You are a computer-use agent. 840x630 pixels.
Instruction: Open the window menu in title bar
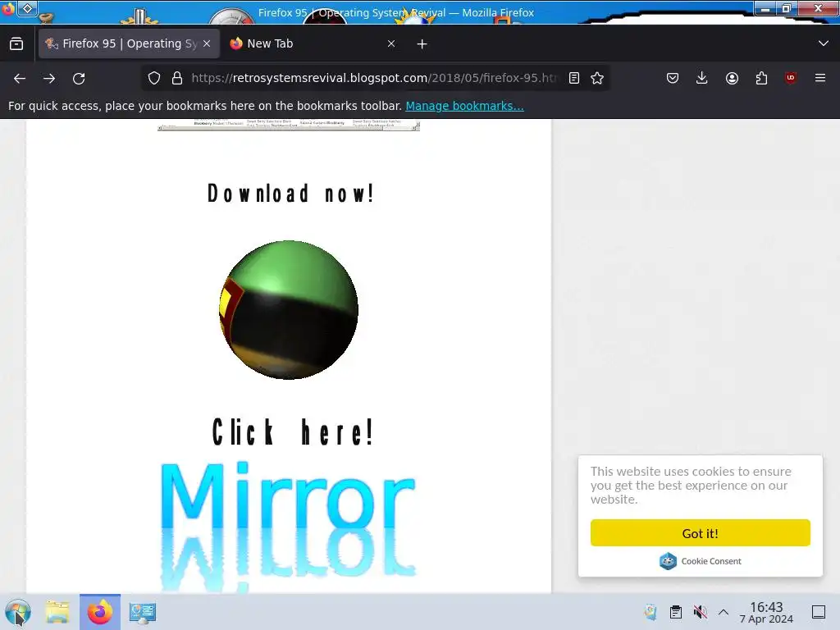[x=8, y=8]
